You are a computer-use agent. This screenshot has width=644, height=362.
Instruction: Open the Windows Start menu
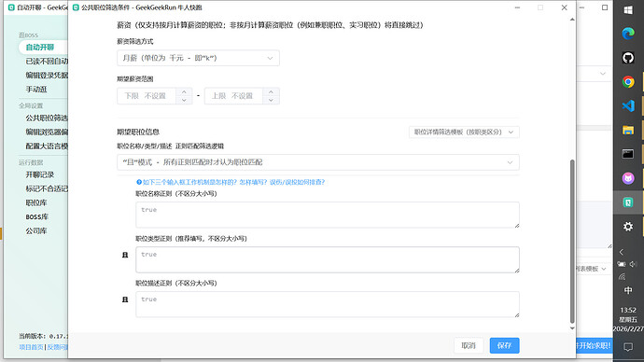[627, 10]
